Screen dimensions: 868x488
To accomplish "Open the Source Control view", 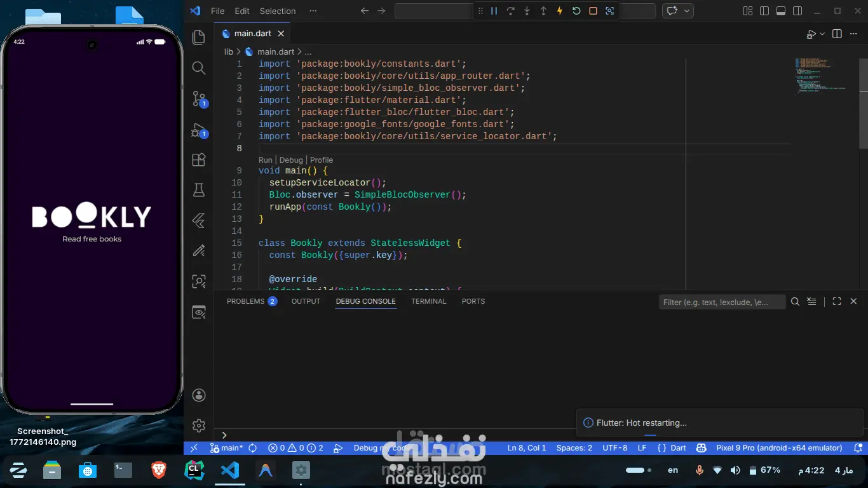I will click(x=199, y=98).
